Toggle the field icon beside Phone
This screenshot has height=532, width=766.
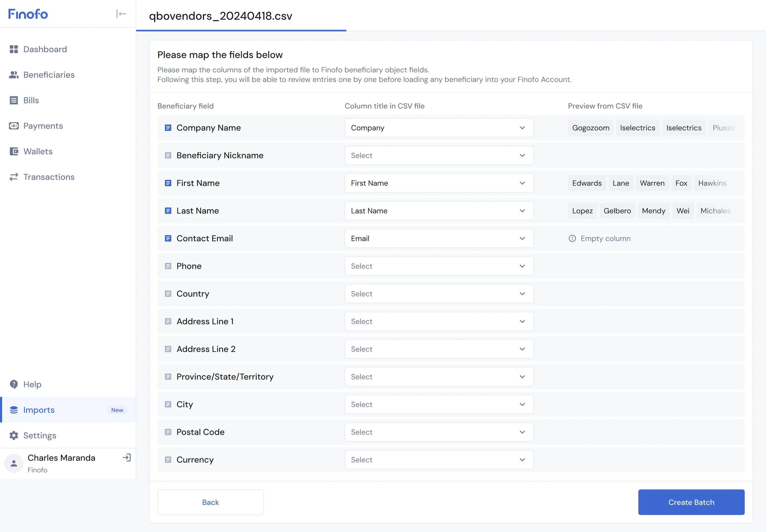168,266
